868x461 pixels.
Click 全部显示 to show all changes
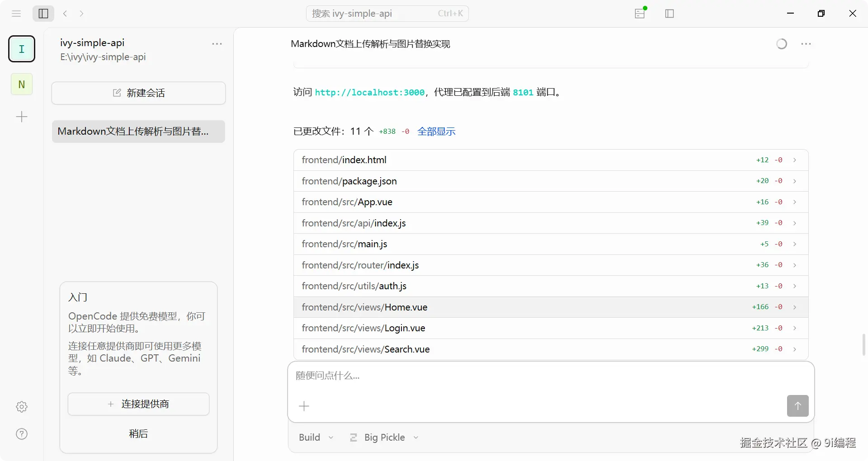point(436,132)
